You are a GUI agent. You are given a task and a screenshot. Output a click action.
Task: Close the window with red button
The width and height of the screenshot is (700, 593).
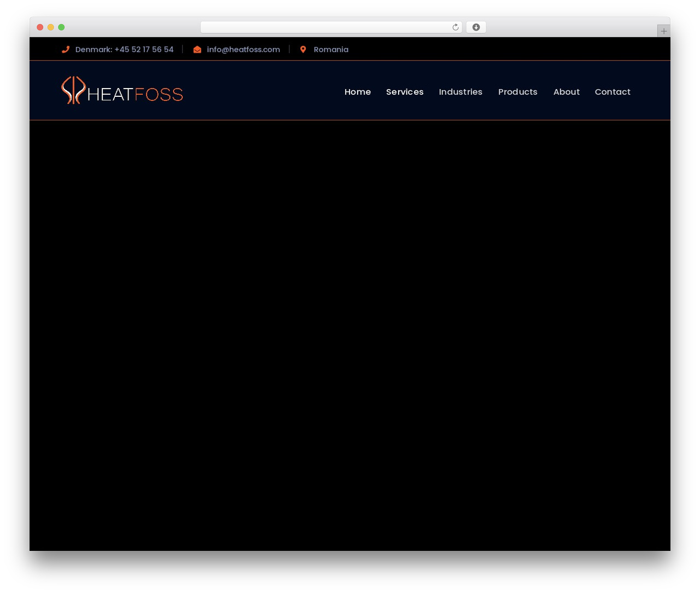tap(40, 27)
